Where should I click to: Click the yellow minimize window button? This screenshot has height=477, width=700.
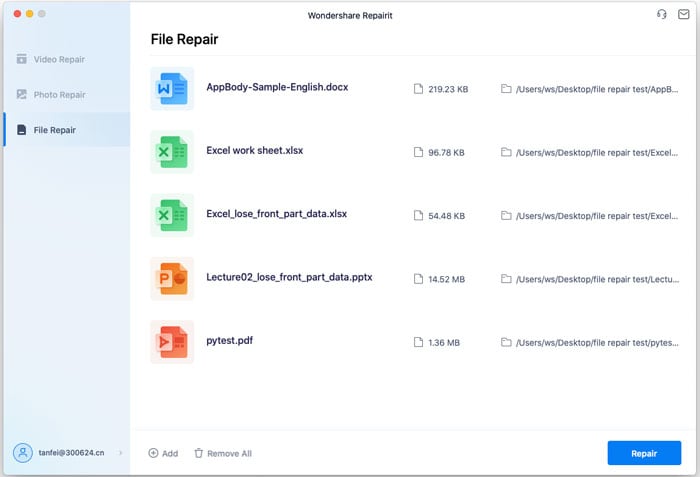[29, 13]
